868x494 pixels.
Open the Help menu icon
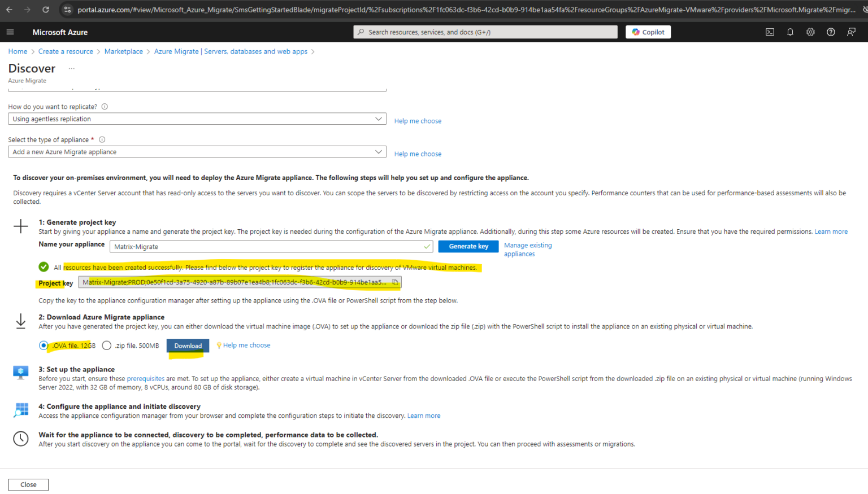pyautogui.click(x=831, y=32)
